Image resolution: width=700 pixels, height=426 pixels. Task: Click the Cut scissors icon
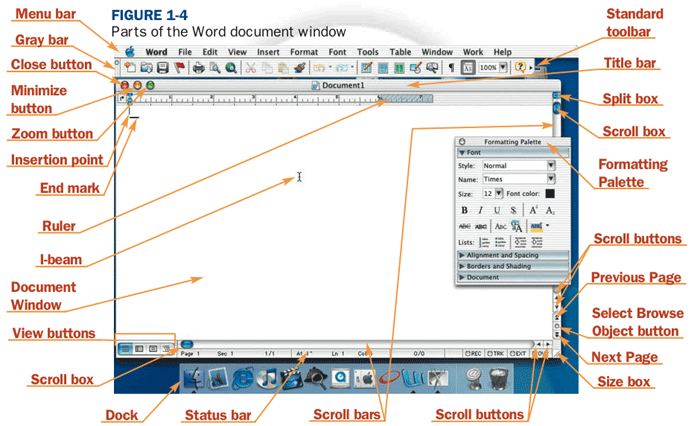[251, 67]
